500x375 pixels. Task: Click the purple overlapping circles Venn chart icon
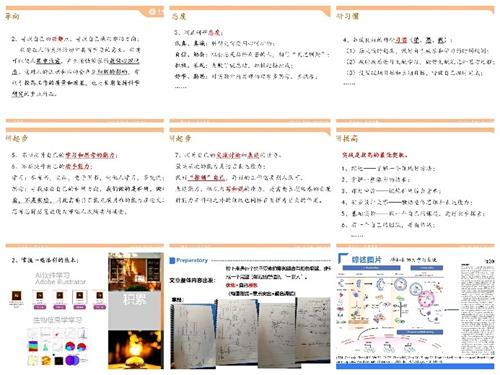coord(72,360)
